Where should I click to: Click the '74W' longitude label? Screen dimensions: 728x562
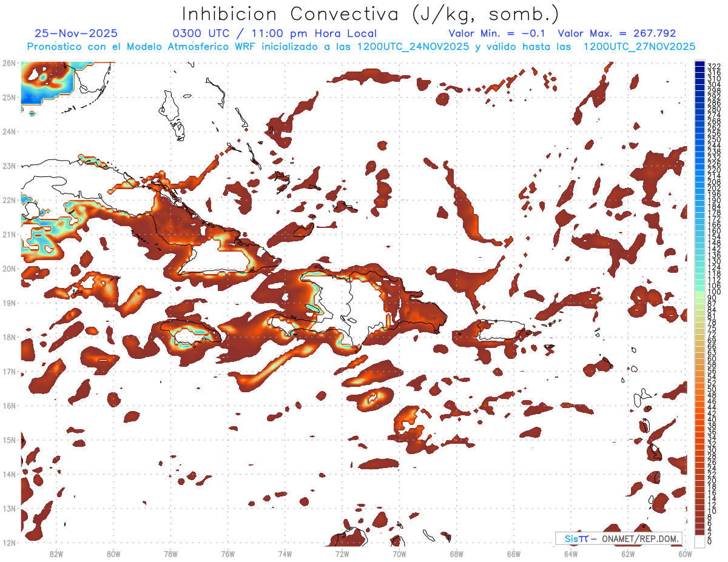coord(285,554)
